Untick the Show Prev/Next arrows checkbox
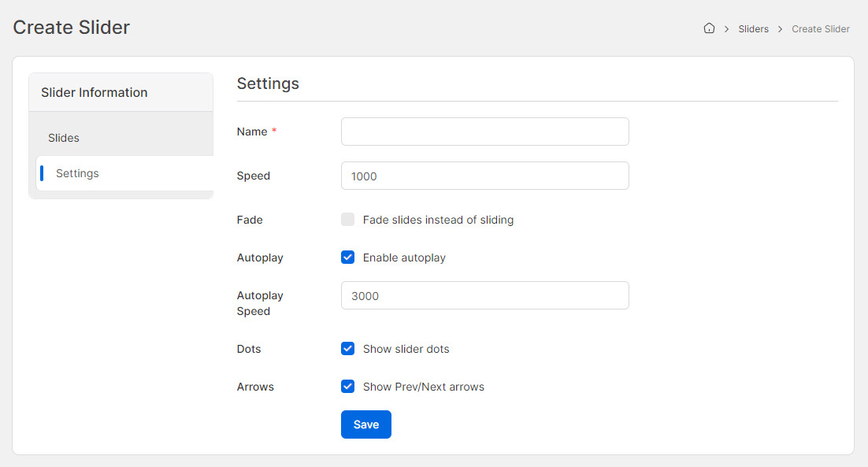Viewport: 868px width, 467px height. [x=347, y=387]
